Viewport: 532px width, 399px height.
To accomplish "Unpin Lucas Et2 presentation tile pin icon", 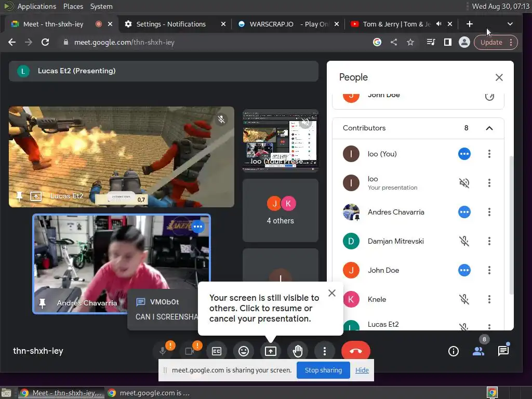I will click(19, 196).
